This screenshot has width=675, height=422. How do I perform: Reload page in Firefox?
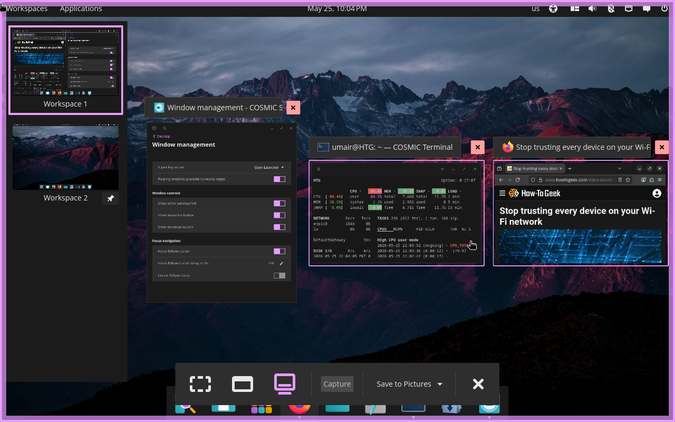tap(517, 180)
